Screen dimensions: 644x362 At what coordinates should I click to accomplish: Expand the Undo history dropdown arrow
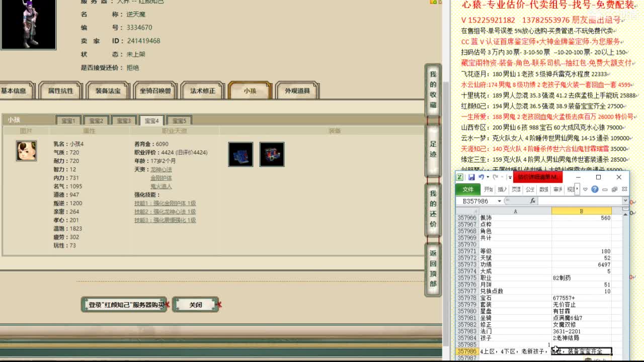click(487, 177)
